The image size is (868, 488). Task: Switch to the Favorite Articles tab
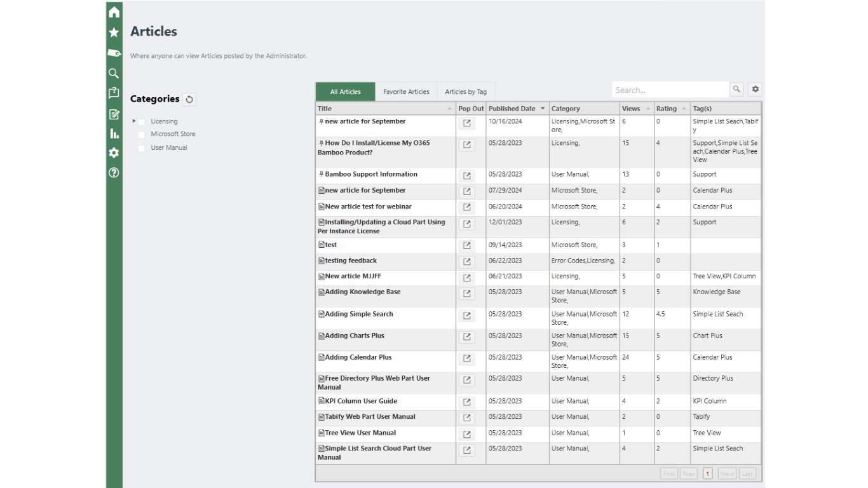pos(406,92)
